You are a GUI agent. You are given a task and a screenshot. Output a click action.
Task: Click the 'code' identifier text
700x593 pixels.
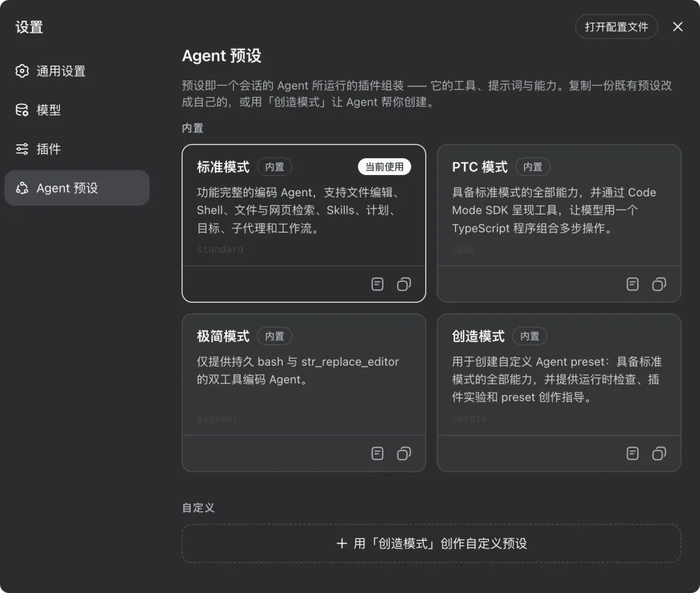pyautogui.click(x=463, y=249)
